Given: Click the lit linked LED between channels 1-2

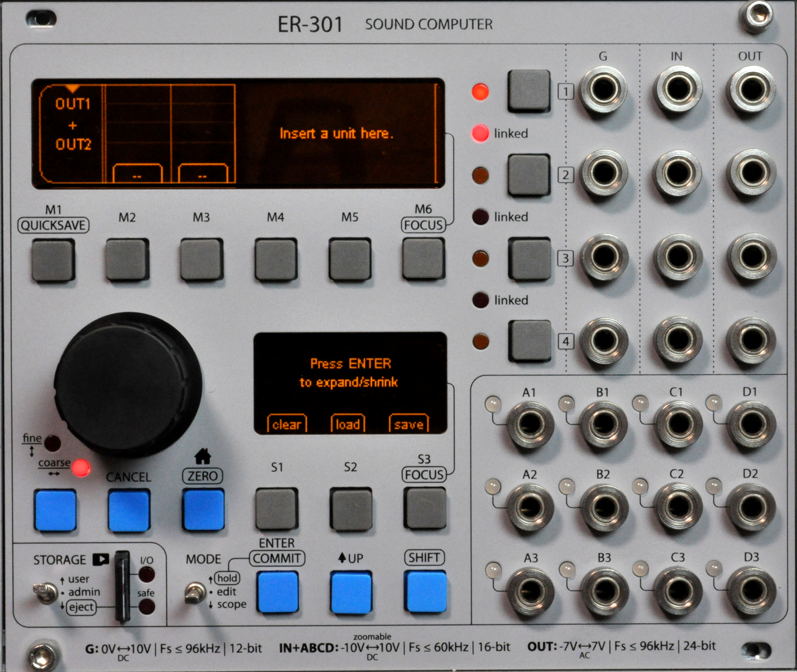Looking at the screenshot, I should [480, 133].
